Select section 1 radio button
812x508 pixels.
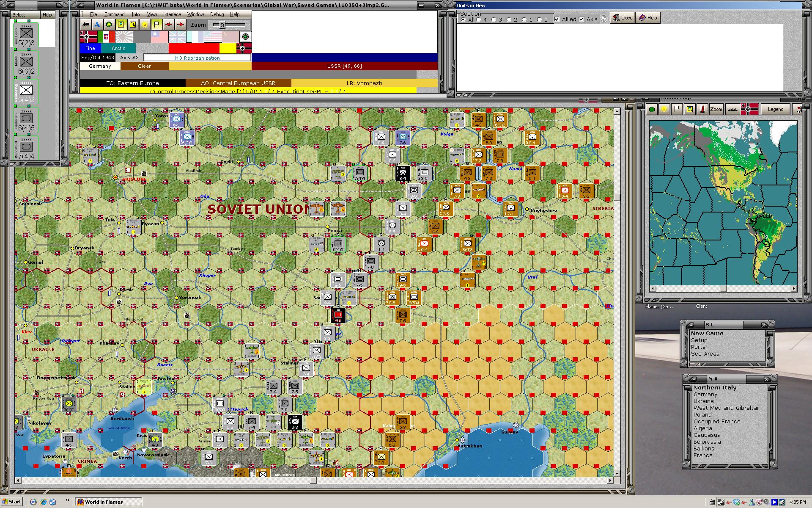pyautogui.click(x=524, y=19)
